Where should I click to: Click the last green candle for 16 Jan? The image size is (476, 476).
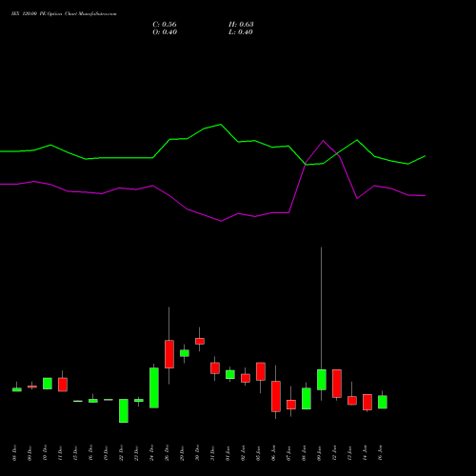point(383,402)
